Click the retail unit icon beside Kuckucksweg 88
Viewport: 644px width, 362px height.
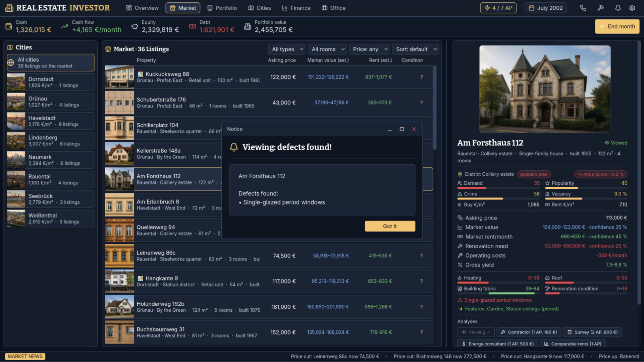[140, 74]
